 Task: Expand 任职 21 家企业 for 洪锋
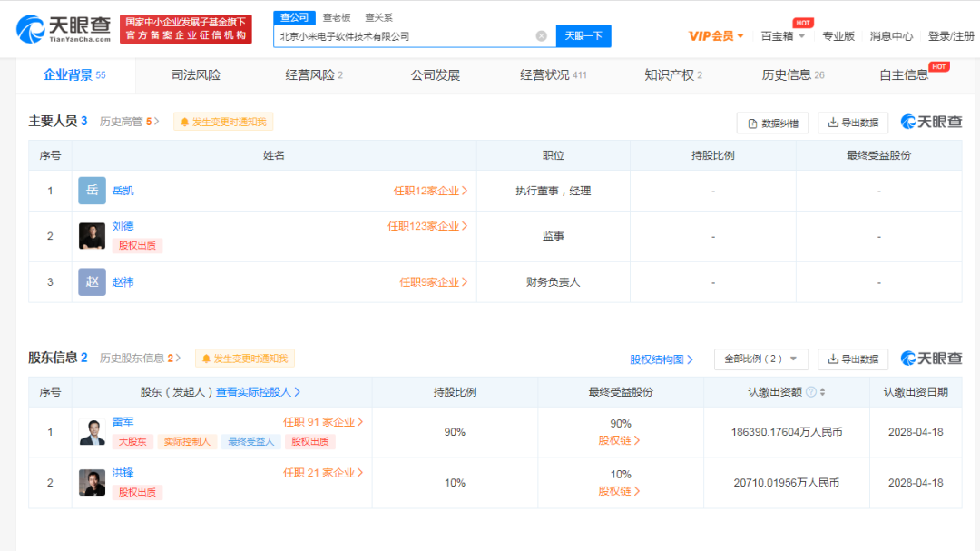click(323, 473)
